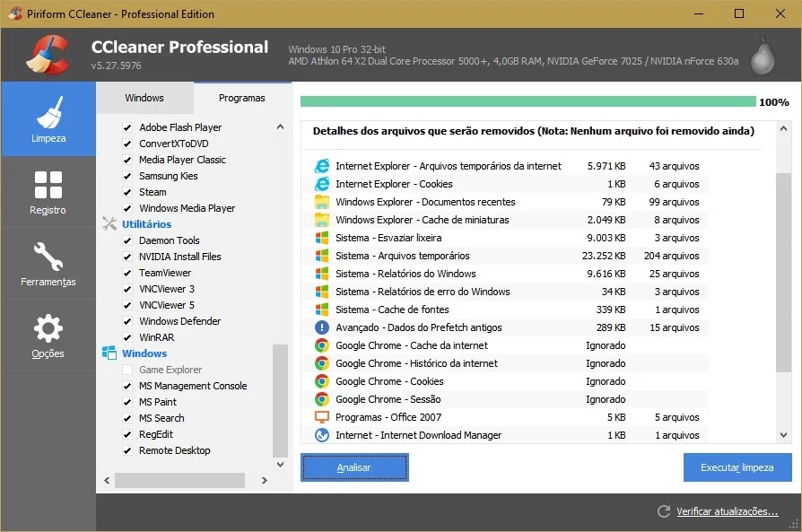This screenshot has height=532, width=802.
Task: Click Internet Explorer icon beside Cookies row
Action: pos(322,184)
